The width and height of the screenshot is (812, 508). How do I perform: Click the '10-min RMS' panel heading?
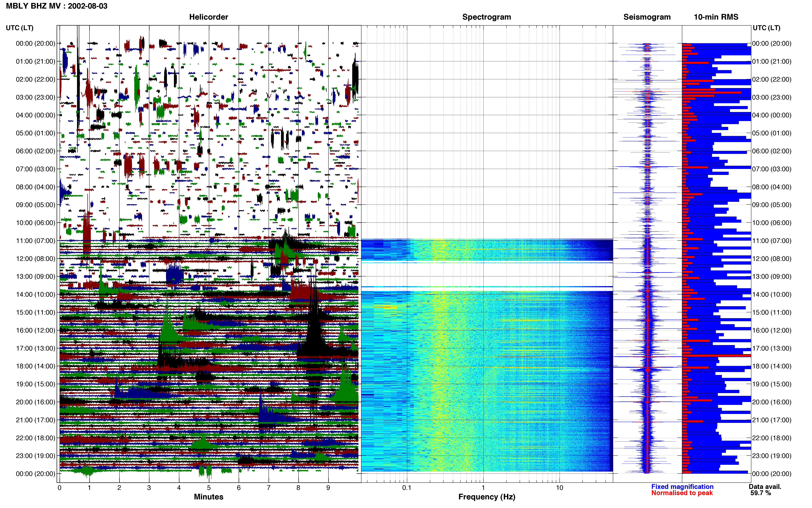[716, 17]
